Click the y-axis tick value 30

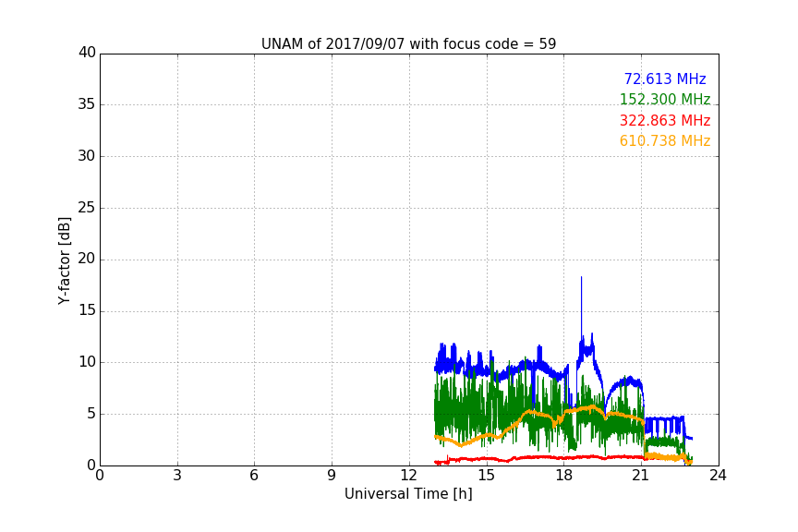pyautogui.click(x=87, y=156)
